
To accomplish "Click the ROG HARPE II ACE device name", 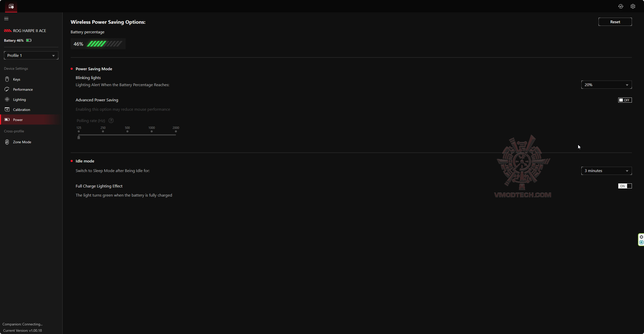I will click(30, 31).
